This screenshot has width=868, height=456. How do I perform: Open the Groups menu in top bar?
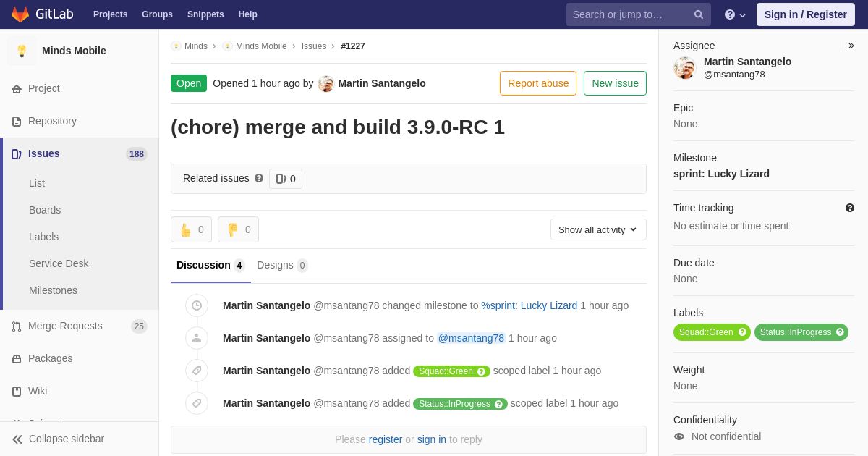(x=157, y=14)
